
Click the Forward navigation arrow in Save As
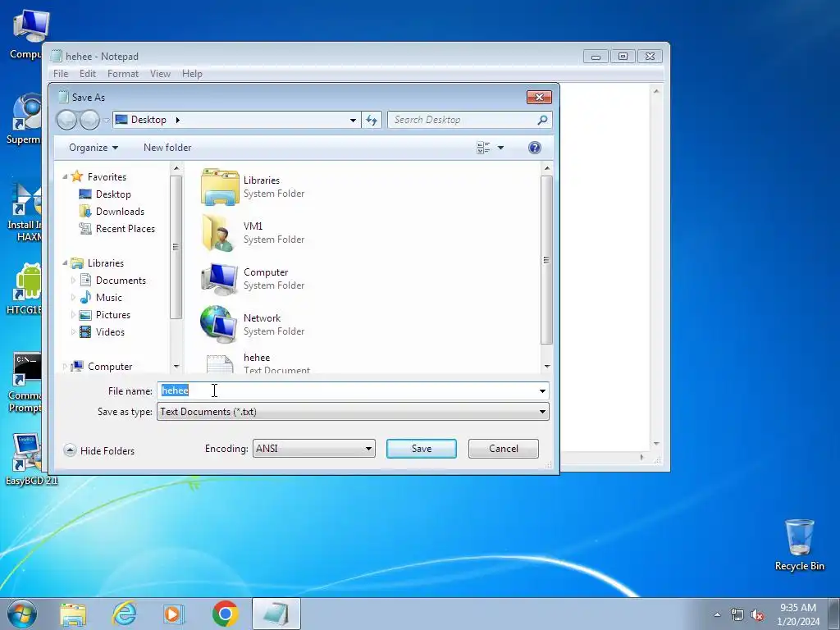89,120
